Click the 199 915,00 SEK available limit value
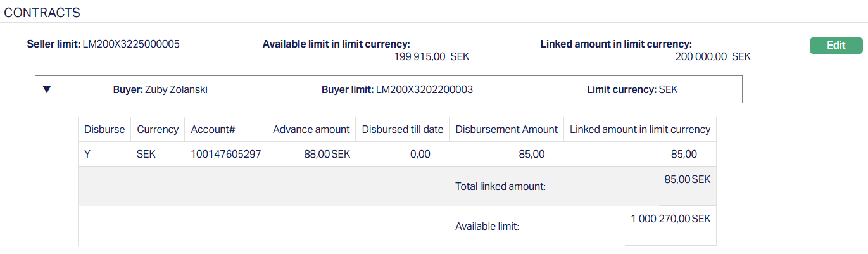Screen dimensions: 868x254 pos(431,57)
